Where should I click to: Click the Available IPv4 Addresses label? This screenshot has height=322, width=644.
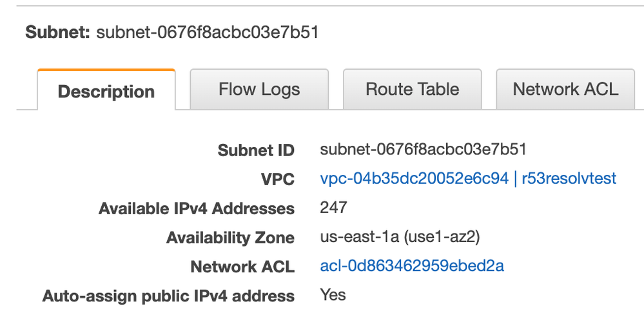tap(197, 208)
